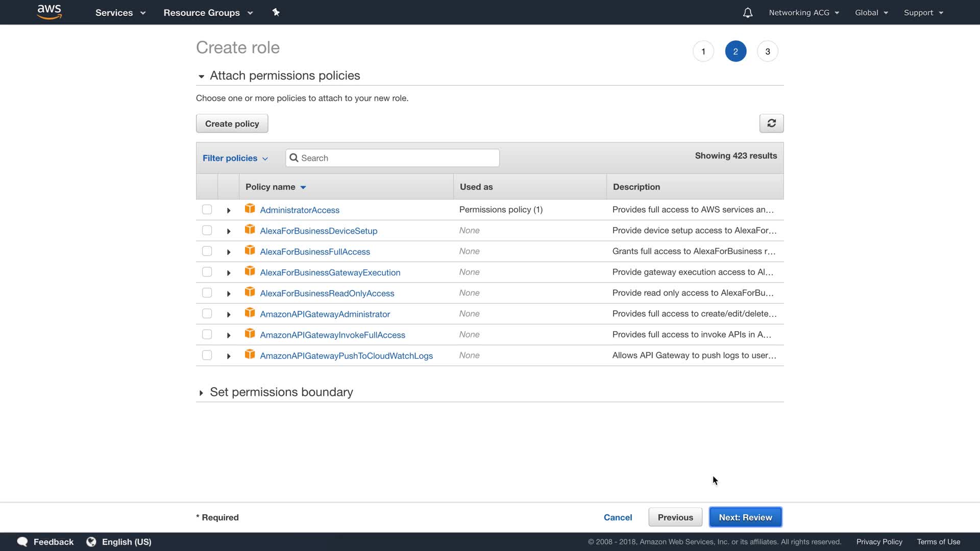Go to step 3 indicator
The height and width of the screenshot is (551, 980).
767,52
